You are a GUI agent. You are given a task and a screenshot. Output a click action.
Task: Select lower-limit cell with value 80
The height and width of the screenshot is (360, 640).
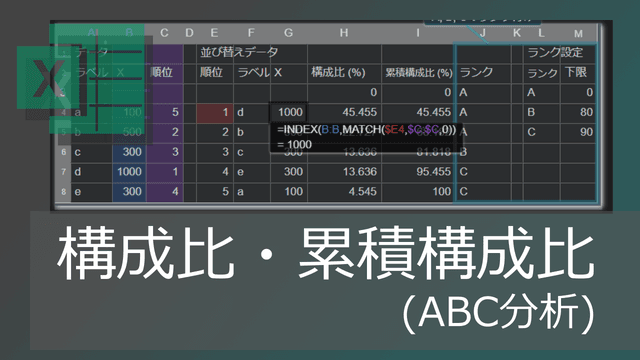[578, 113]
